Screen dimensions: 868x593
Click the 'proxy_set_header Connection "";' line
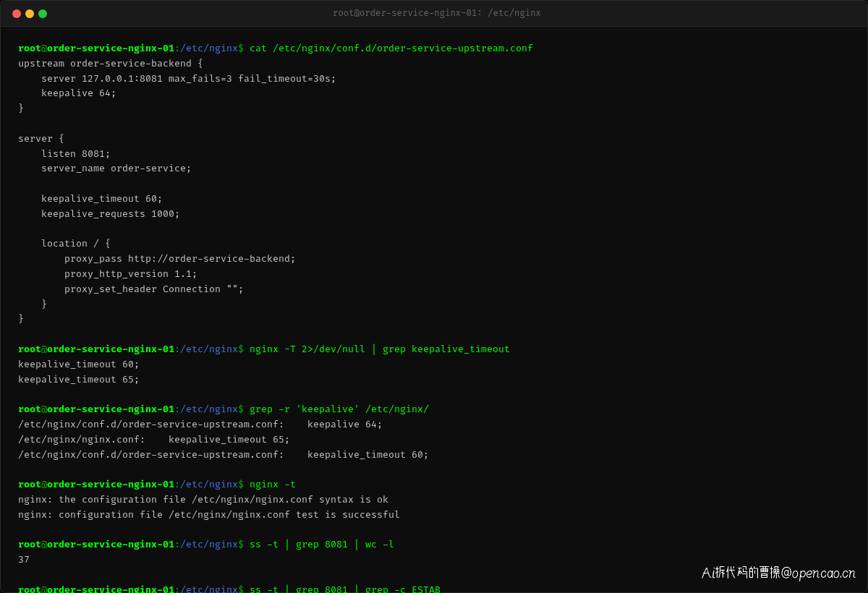point(154,289)
